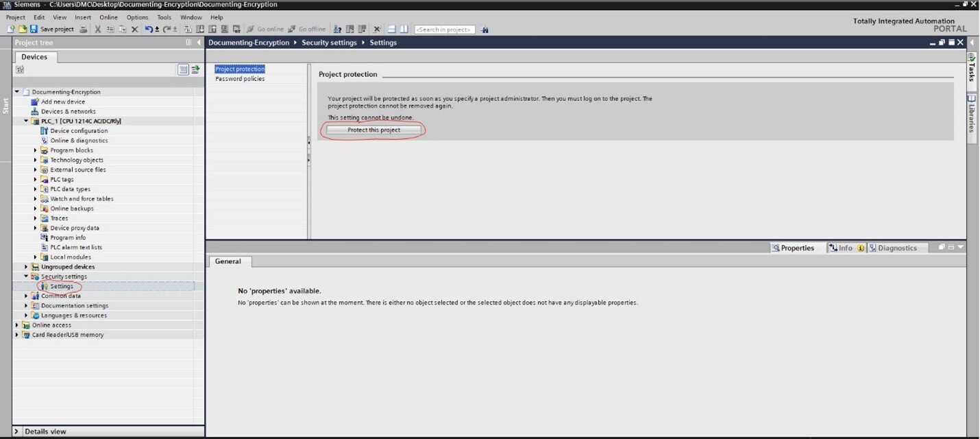Viewport: 980px width, 439px height.
Task: Select Ungrouped devices in project tree
Action: (x=68, y=267)
